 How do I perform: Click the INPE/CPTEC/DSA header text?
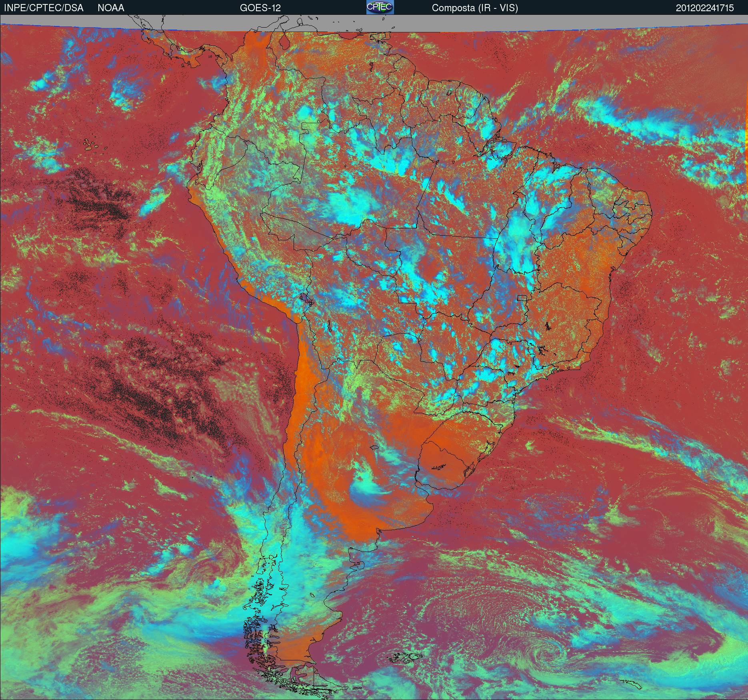pyautogui.click(x=44, y=8)
